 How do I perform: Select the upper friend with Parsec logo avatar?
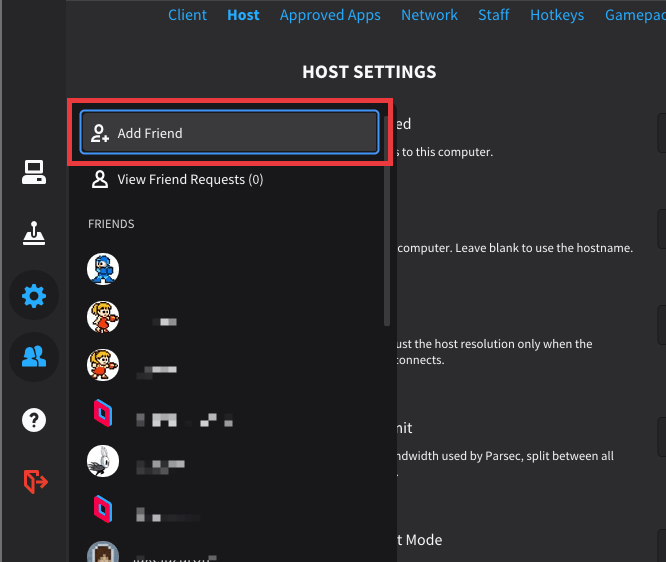(x=103, y=412)
